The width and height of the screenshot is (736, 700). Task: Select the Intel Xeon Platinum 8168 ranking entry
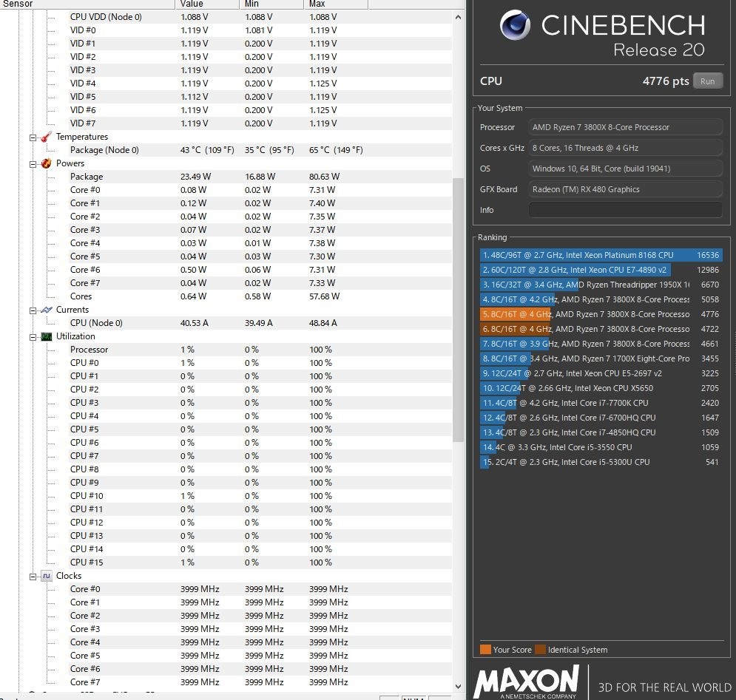601,255
